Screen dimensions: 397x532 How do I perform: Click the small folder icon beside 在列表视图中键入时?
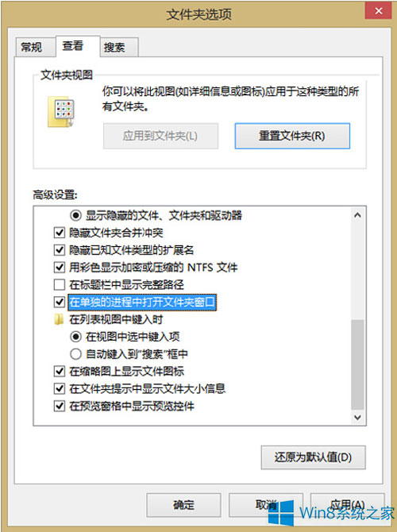click(59, 319)
